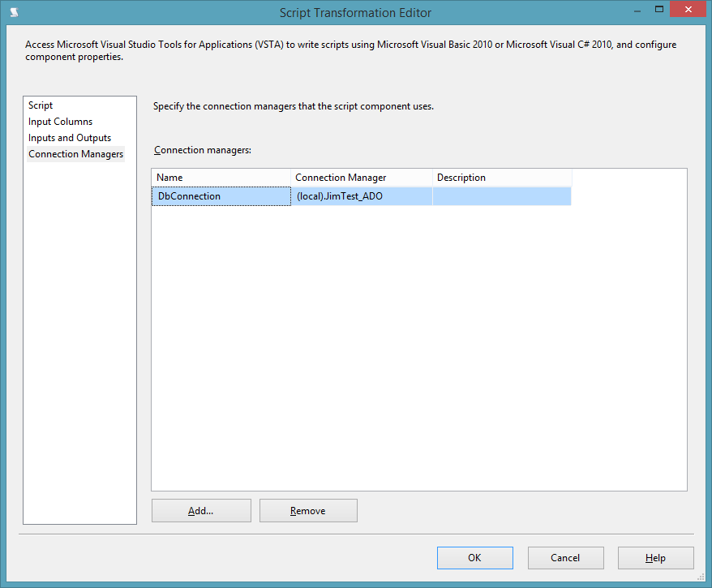Confirm changes with the OK button

[x=474, y=557]
